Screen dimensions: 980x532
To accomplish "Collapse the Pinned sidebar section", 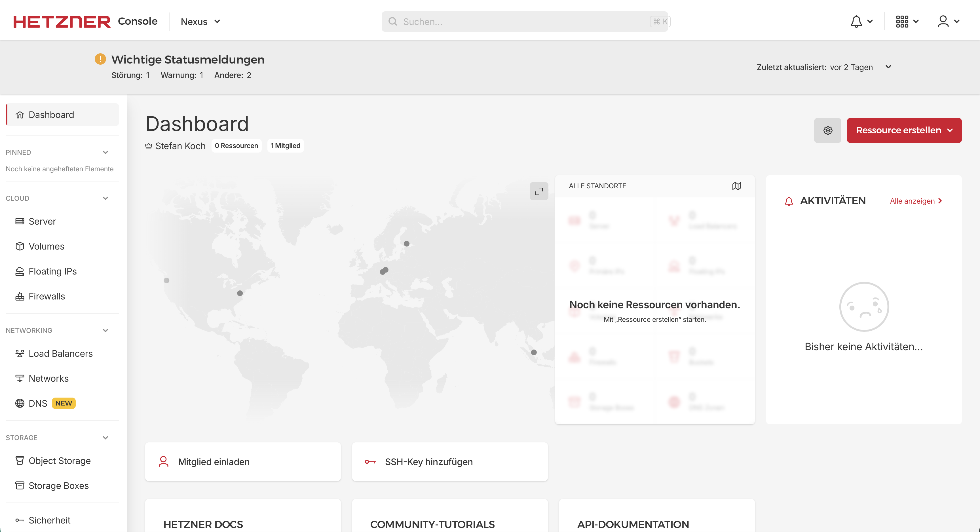I will point(105,153).
